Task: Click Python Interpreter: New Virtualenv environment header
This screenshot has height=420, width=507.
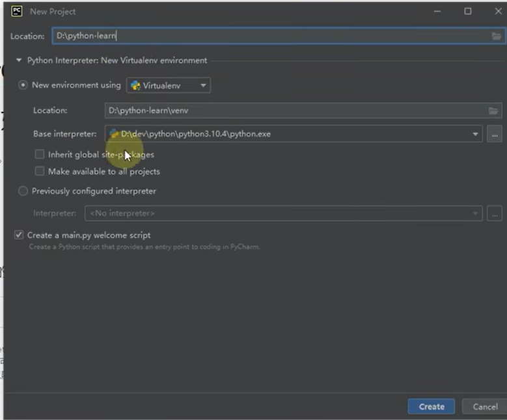Action: [x=117, y=60]
